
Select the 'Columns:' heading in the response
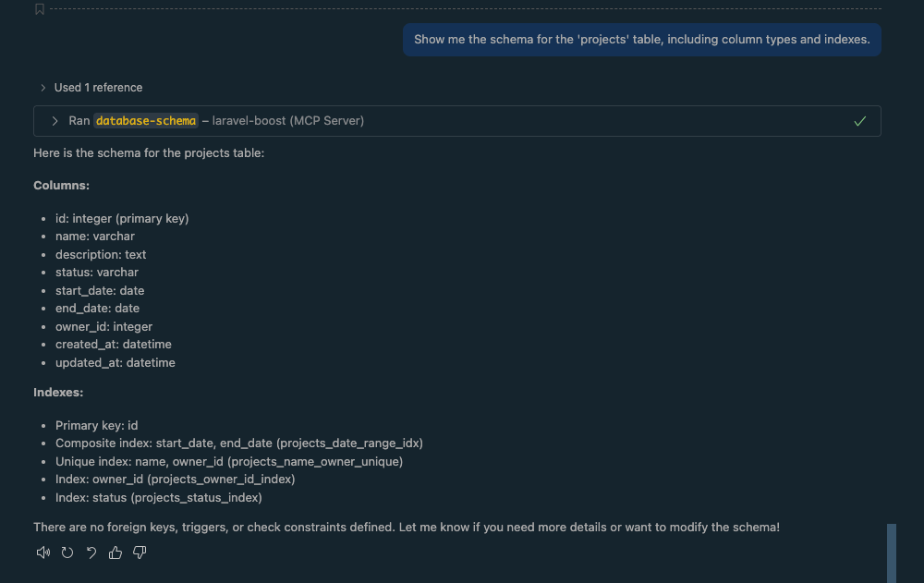coord(61,185)
